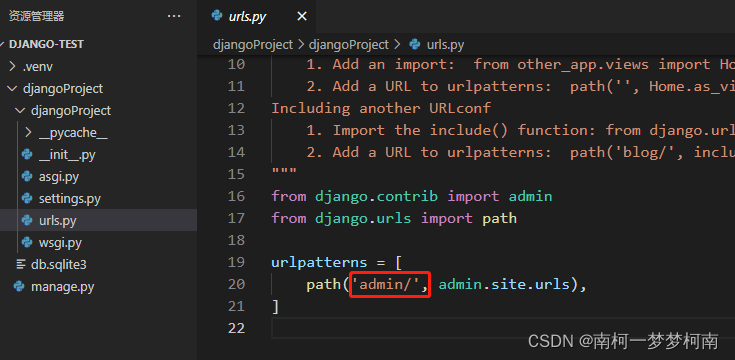Screen dimensions: 735x360
Task: Click second djangoProject breadcrumb segment
Action: tap(349, 45)
